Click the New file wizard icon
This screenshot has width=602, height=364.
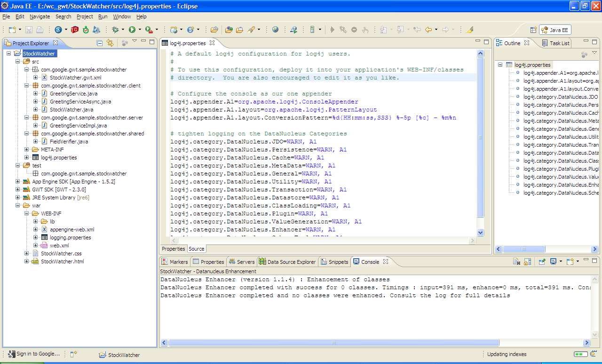click(12, 30)
